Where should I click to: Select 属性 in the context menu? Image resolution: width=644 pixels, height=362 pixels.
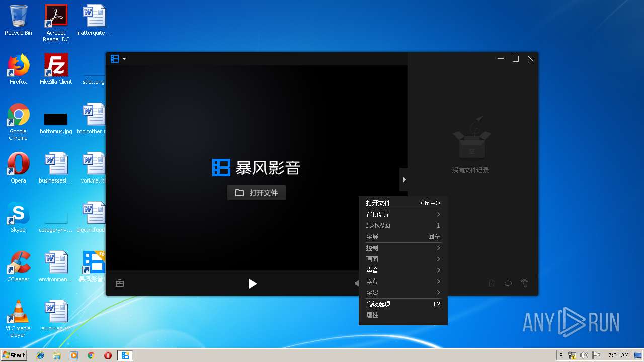[403, 315]
